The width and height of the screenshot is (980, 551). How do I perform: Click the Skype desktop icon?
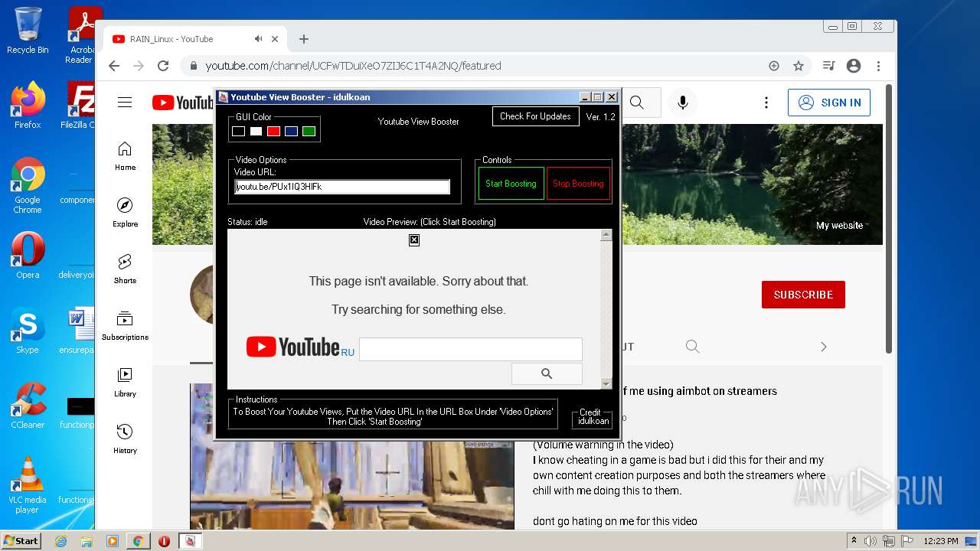tap(28, 331)
